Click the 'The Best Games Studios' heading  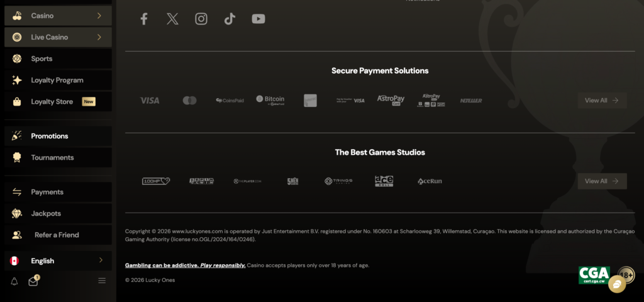point(380,152)
